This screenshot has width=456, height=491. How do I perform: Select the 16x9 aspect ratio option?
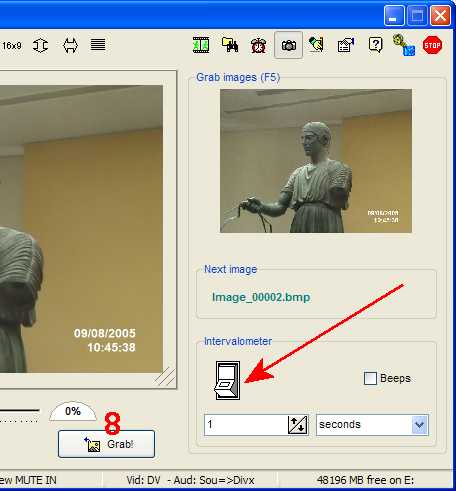pos(12,45)
